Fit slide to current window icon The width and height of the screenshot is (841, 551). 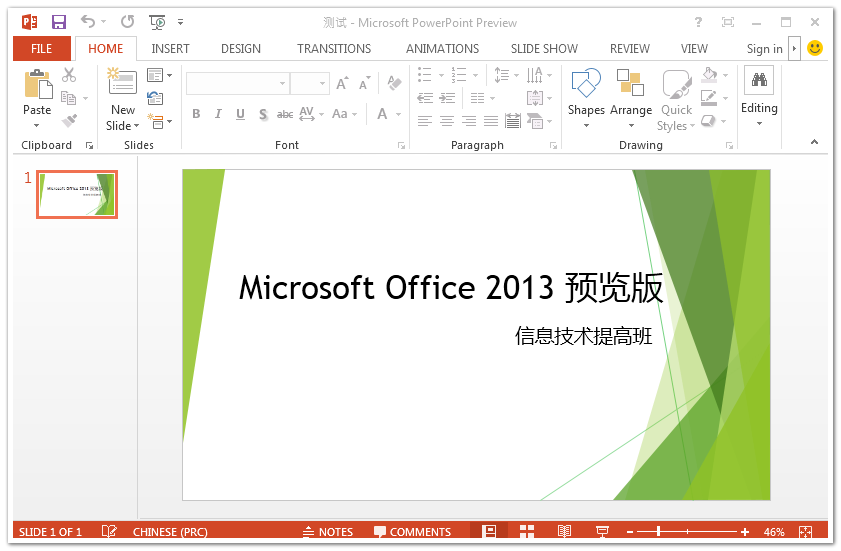point(805,532)
